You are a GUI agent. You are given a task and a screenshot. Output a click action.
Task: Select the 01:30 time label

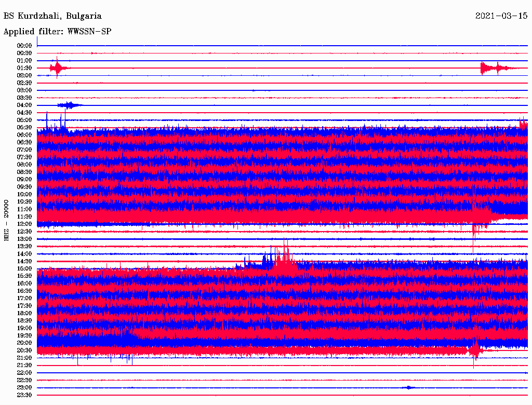(24, 68)
